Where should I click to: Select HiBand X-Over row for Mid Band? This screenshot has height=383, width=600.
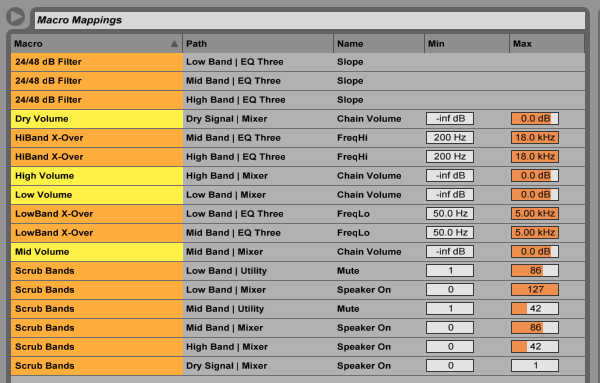[x=298, y=138]
